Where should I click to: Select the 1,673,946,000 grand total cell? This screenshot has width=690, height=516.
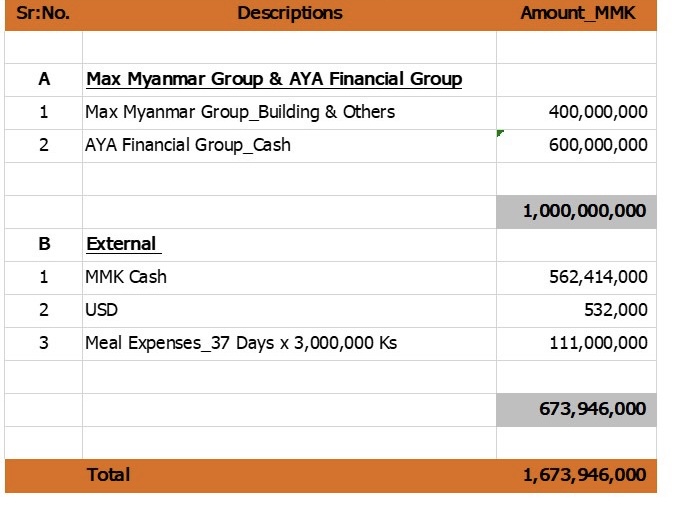(576, 476)
